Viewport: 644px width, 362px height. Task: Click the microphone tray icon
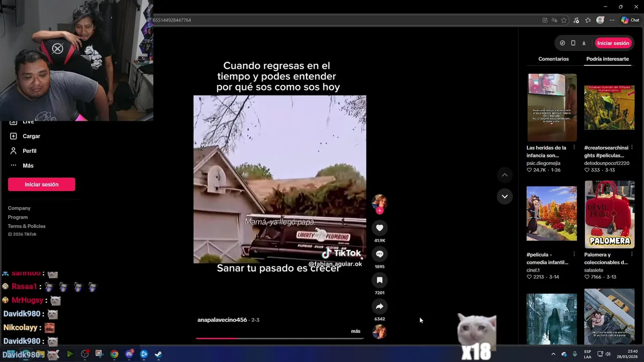tap(575, 354)
